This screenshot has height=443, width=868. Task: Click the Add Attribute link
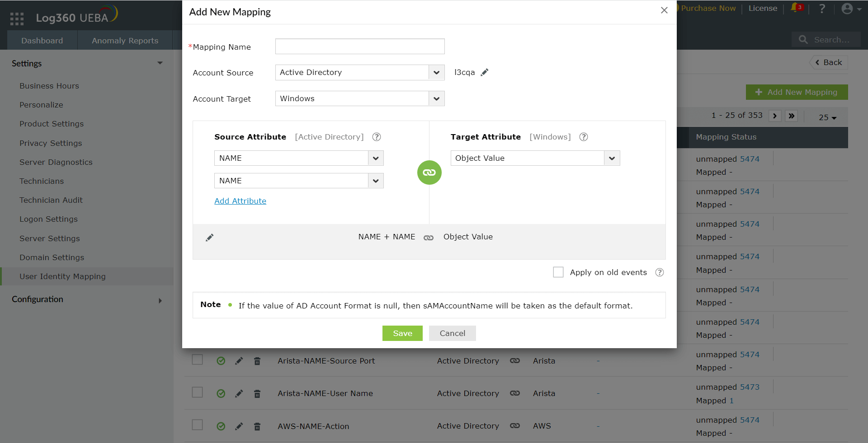click(240, 201)
